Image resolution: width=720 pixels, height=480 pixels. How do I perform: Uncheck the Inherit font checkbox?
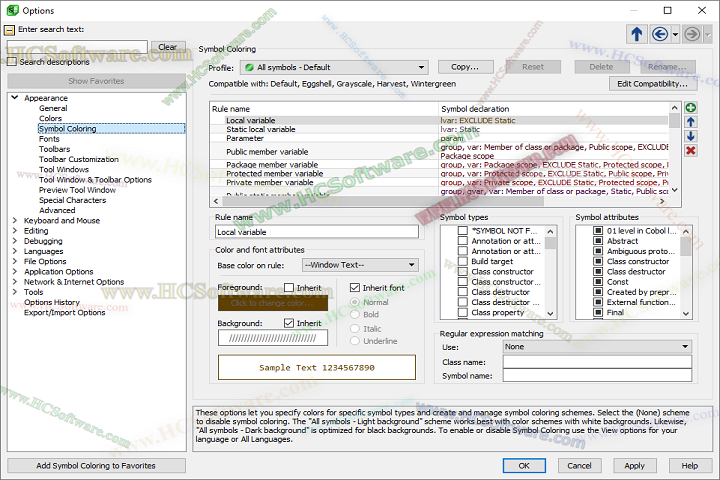pos(355,288)
